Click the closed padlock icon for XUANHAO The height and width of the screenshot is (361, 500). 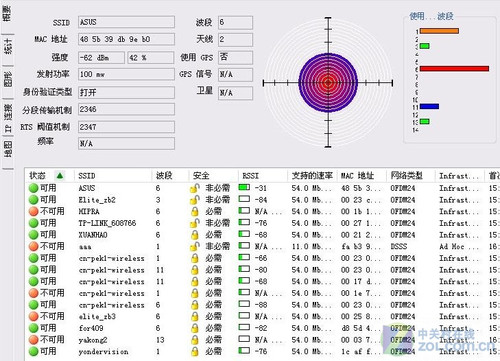195,235
